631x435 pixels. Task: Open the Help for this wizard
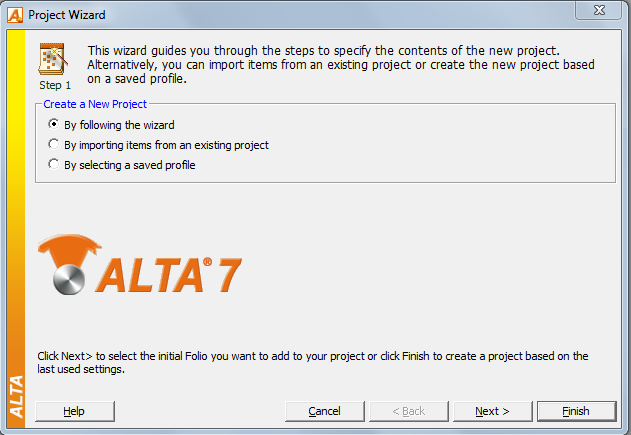click(75, 411)
